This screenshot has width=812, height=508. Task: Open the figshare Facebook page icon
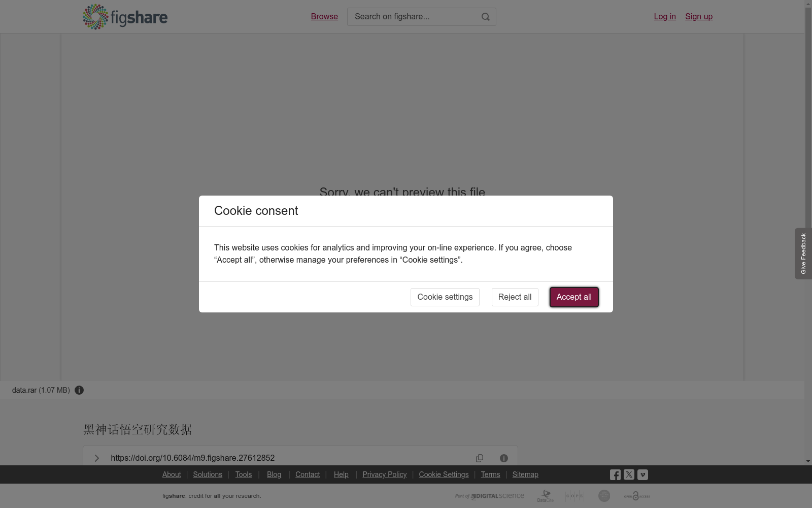point(615,474)
